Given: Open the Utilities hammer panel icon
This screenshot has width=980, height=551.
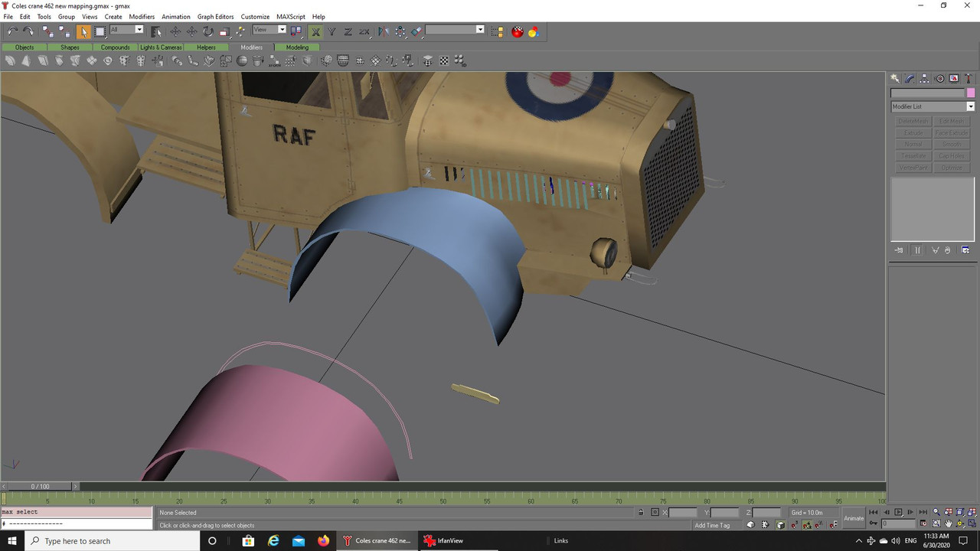Looking at the screenshot, I should (969, 79).
